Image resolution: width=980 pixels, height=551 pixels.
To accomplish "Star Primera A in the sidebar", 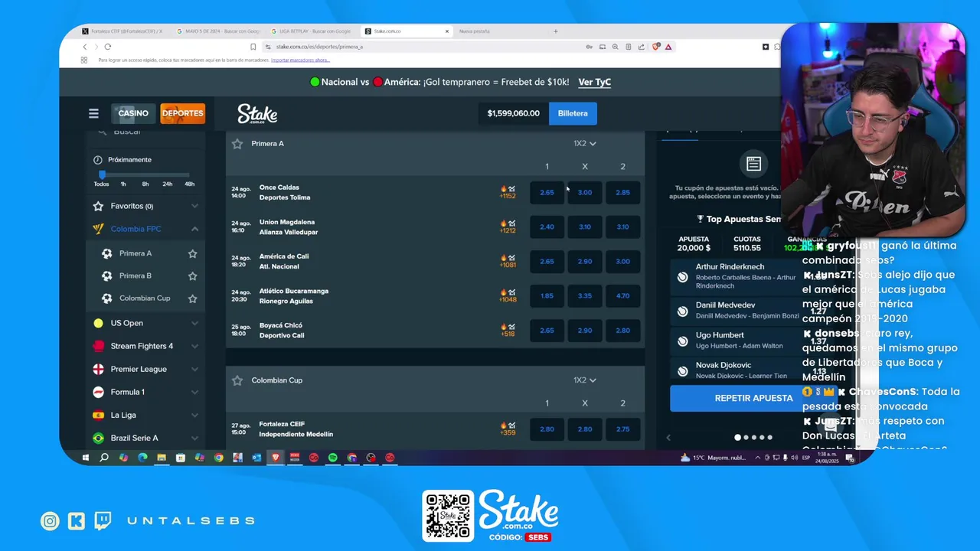I will click(x=192, y=253).
